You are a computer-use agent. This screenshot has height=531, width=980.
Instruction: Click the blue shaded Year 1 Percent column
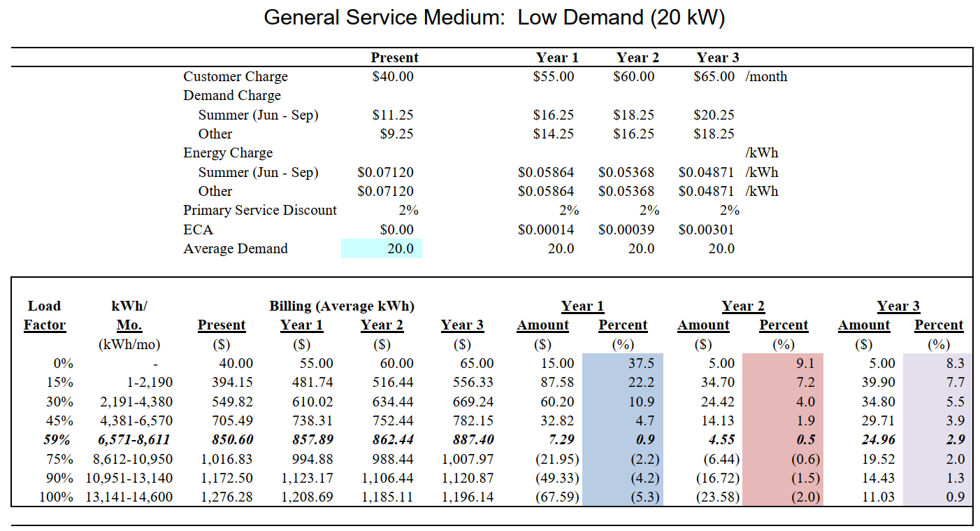point(622,431)
